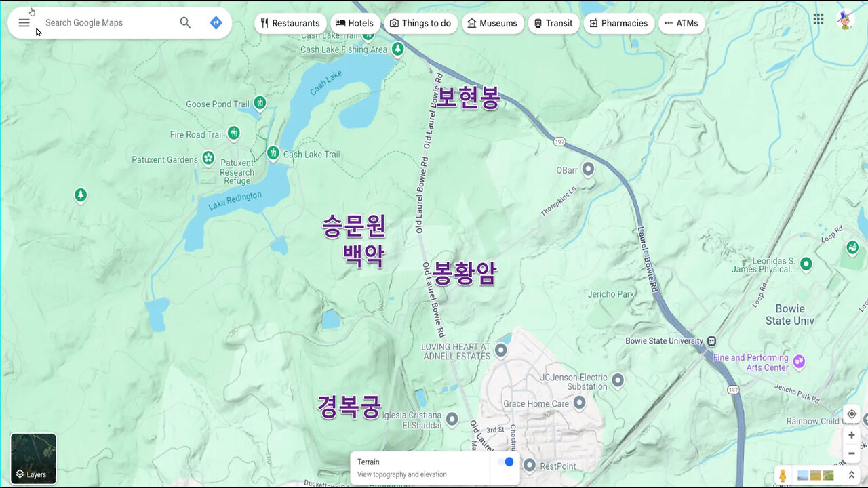The width and height of the screenshot is (868, 488).
Task: Click the Goose Pond Trail hiking marker
Action: click(260, 103)
